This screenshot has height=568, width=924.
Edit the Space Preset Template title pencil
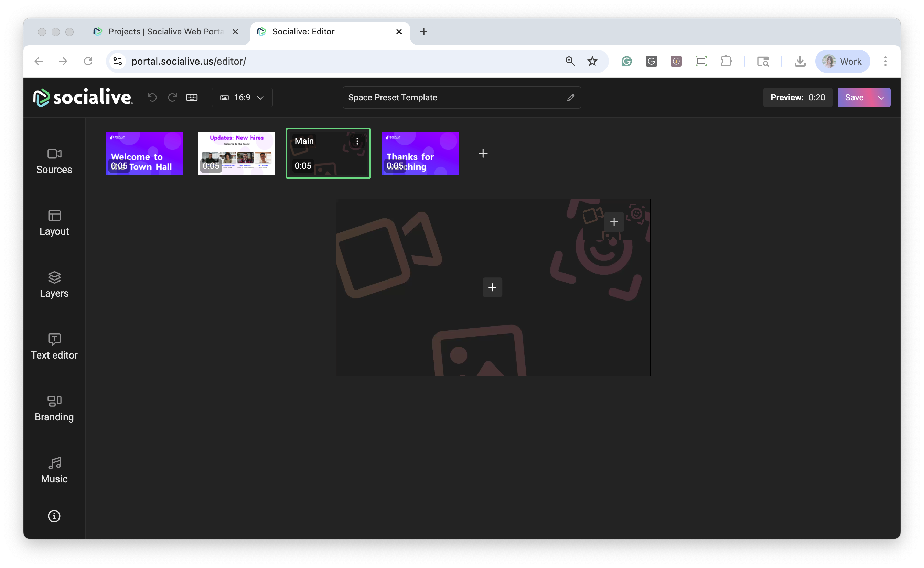(x=570, y=98)
